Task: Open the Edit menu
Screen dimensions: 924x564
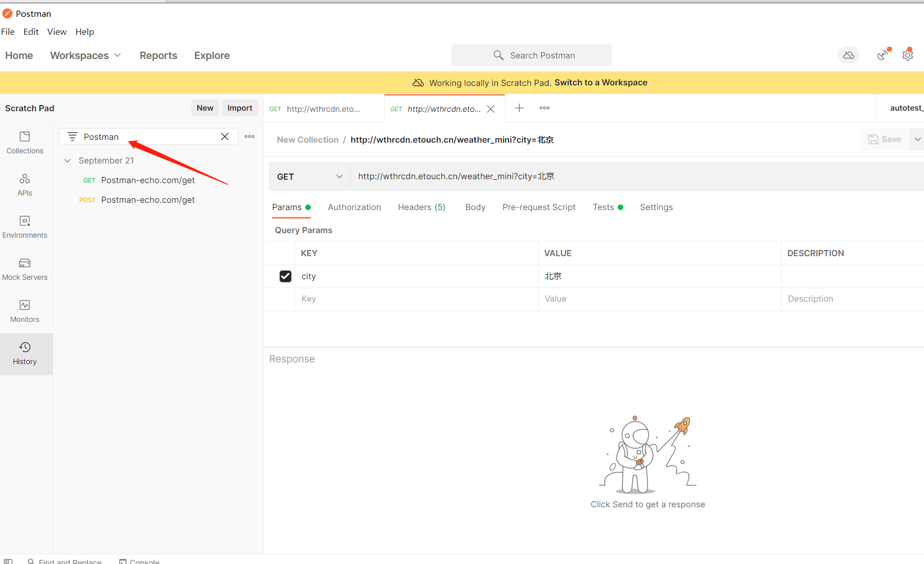Action: pos(31,31)
